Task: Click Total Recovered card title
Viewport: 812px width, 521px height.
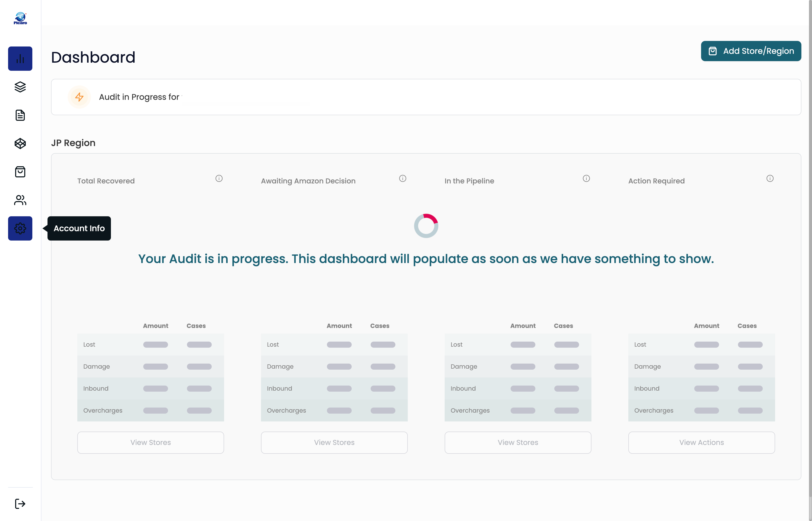Action: 106,181
